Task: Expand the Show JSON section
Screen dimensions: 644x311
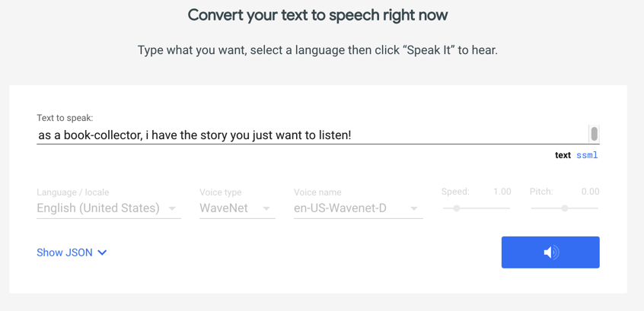Action: click(x=65, y=252)
